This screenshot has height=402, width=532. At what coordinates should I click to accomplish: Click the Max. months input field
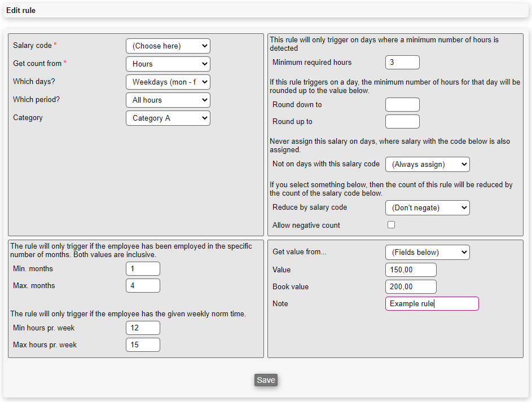pyautogui.click(x=143, y=286)
